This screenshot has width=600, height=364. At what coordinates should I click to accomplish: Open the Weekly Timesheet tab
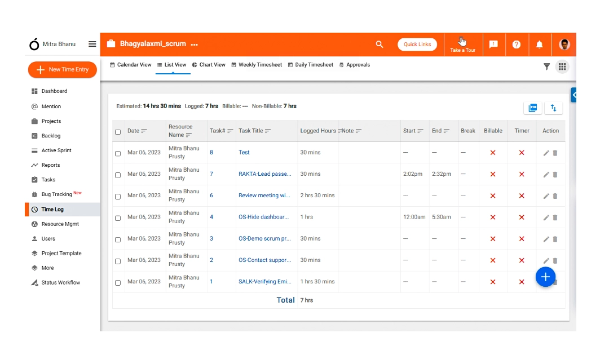coord(257,65)
